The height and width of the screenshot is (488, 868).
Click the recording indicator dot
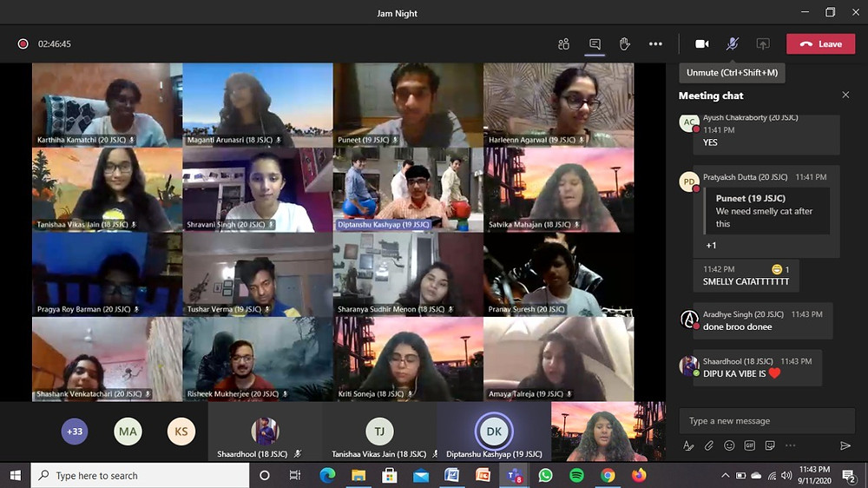pyautogui.click(x=23, y=43)
